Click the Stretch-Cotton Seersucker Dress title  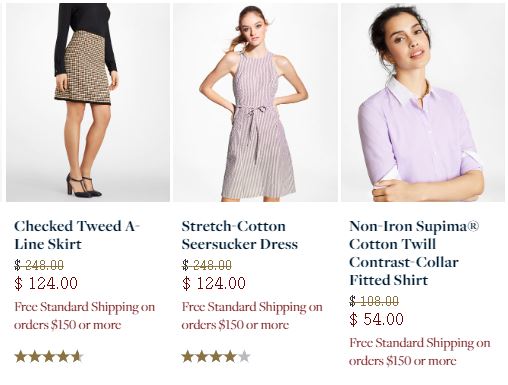point(240,235)
